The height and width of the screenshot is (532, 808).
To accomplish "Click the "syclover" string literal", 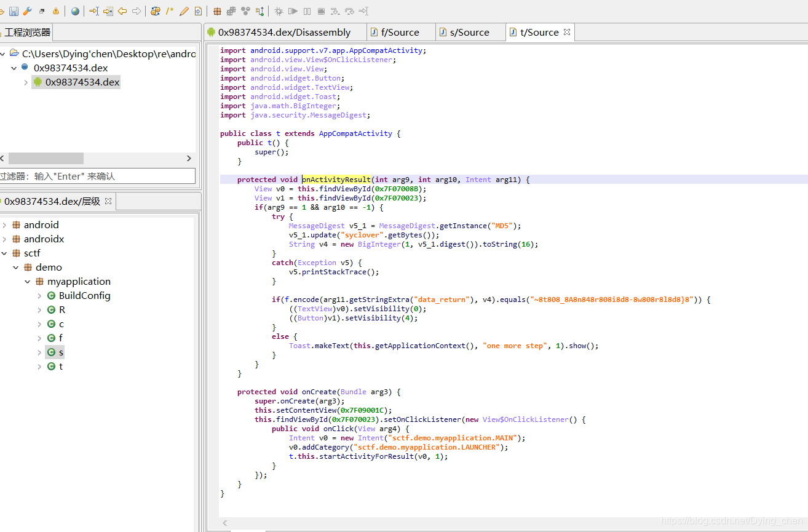I will tap(362, 235).
